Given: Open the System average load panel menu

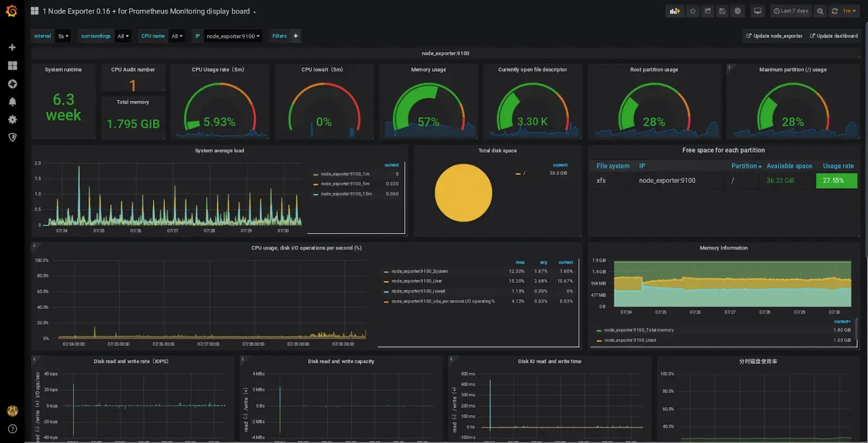Looking at the screenshot, I should pyautogui.click(x=220, y=151).
